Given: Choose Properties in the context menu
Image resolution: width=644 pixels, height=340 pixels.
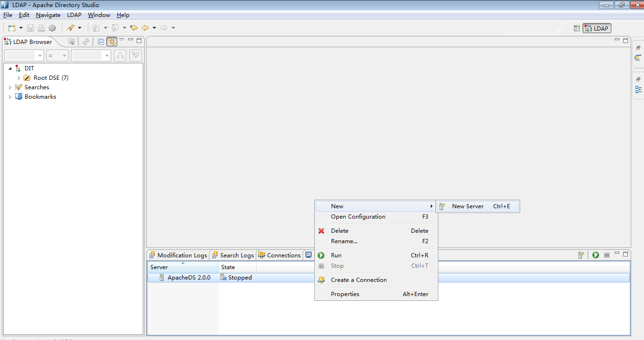Looking at the screenshot, I should 376,294.
